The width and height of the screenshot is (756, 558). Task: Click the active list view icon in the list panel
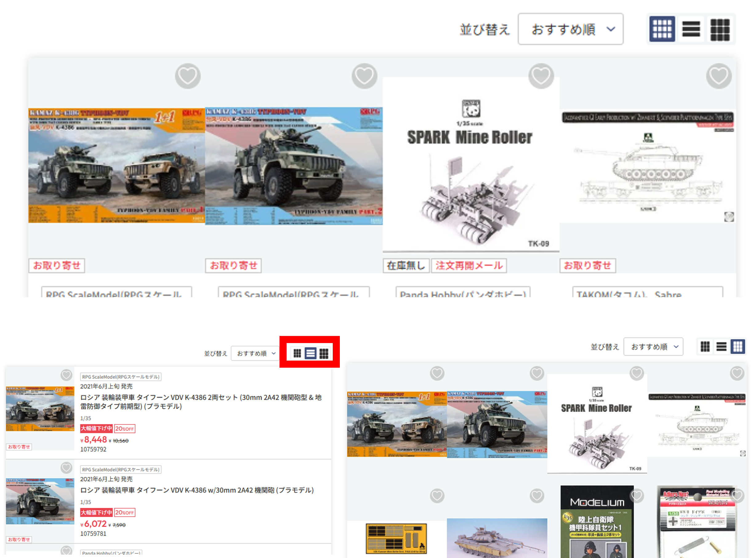(x=310, y=353)
